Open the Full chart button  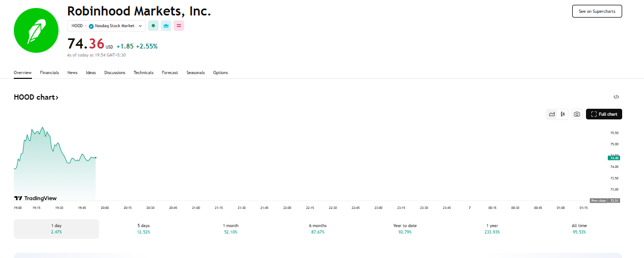pyautogui.click(x=604, y=114)
